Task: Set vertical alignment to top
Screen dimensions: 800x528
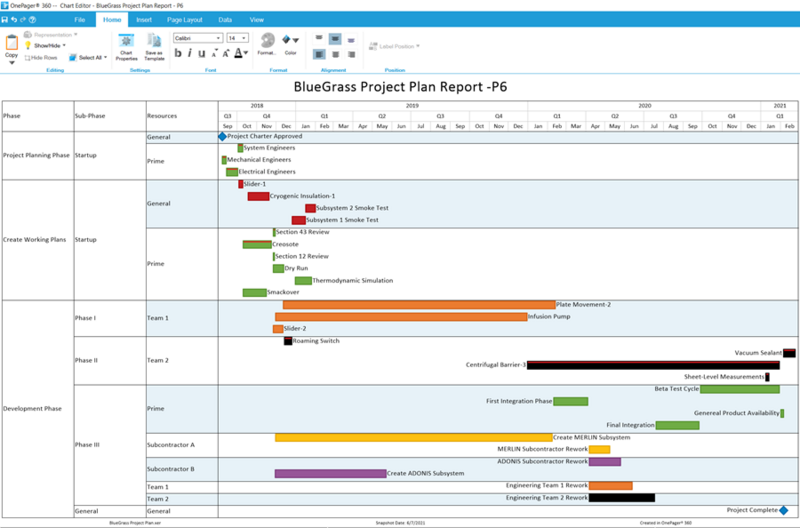Action: tap(319, 38)
